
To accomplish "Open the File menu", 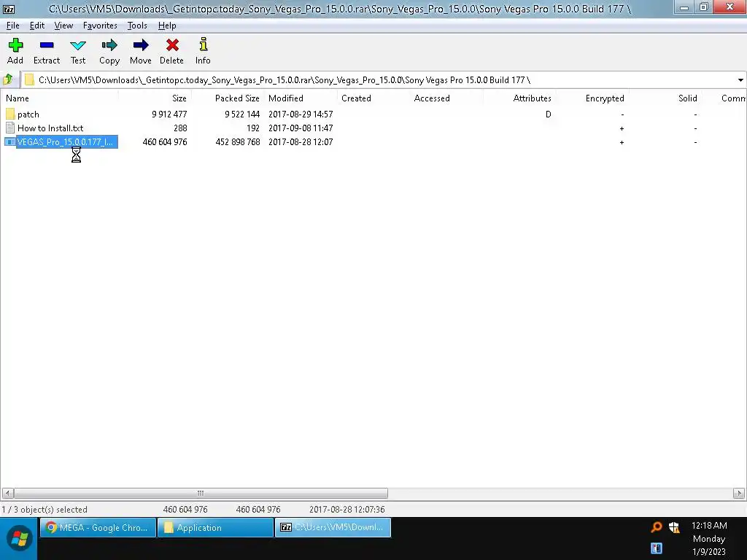I will click(13, 26).
